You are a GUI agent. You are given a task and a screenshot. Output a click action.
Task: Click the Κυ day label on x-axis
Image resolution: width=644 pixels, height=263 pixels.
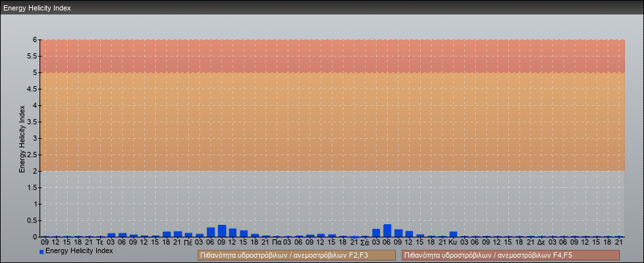point(453,243)
